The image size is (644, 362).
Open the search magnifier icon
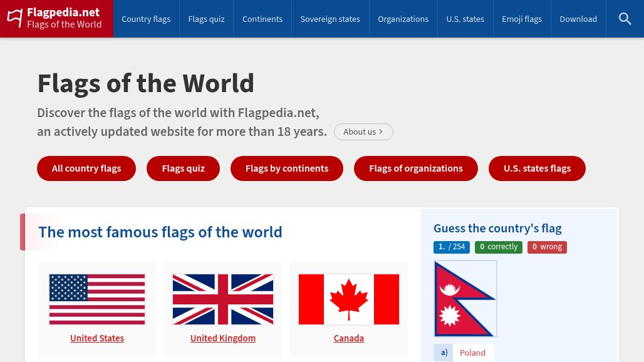pyautogui.click(x=625, y=19)
